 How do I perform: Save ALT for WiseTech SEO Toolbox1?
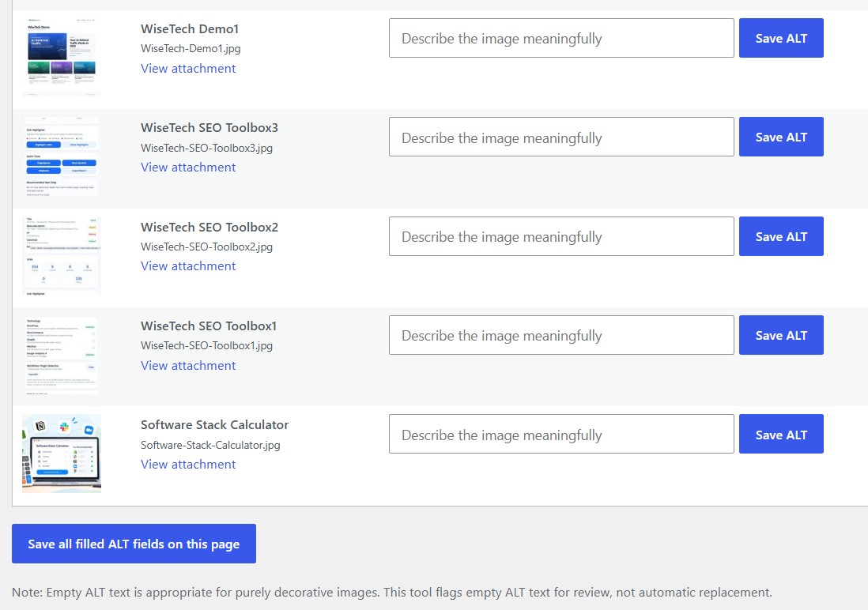click(781, 335)
